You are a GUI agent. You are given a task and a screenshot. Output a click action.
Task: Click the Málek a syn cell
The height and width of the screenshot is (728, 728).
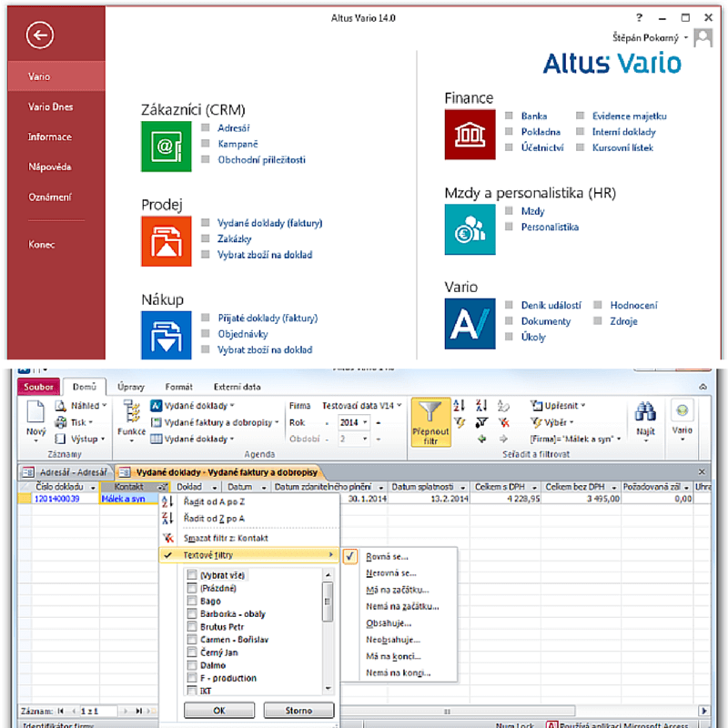tap(128, 499)
